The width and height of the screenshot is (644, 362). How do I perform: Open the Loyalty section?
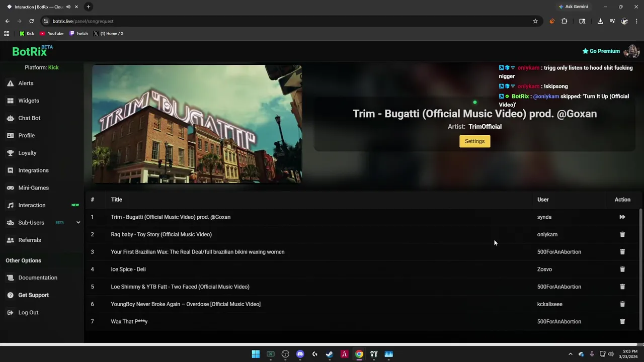[27, 153]
